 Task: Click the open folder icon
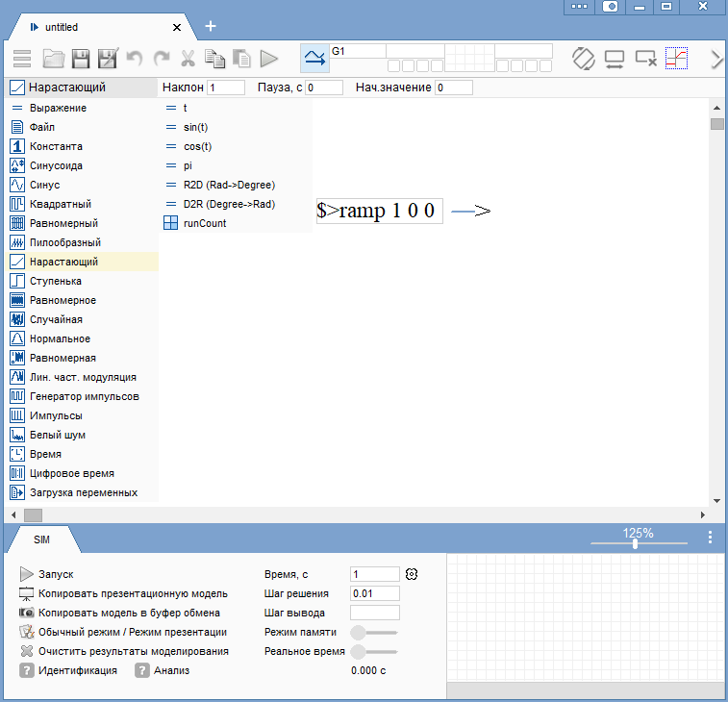(54, 59)
